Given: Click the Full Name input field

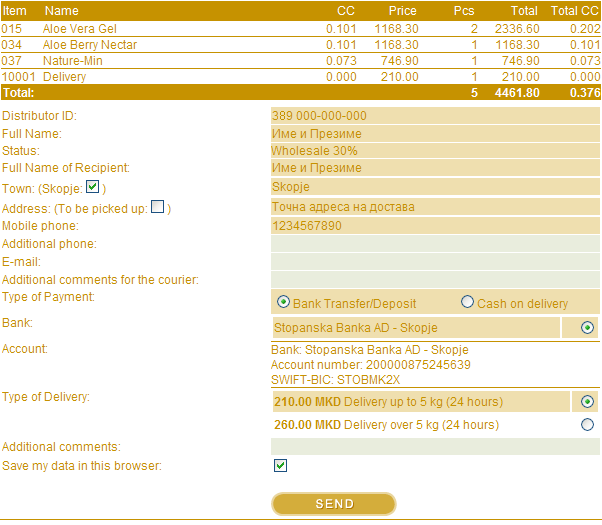Looking at the screenshot, I should (435, 134).
